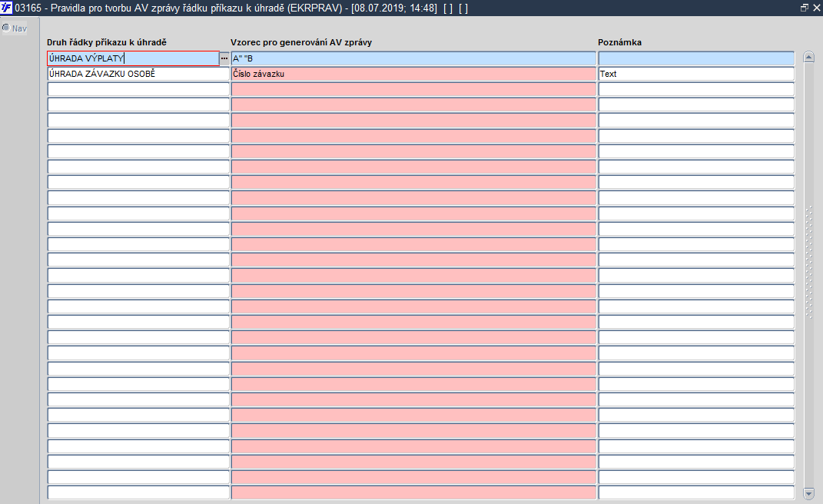
Task: Open the list-of-values button beside ÚHRADA VÝPLATY
Action: point(224,58)
